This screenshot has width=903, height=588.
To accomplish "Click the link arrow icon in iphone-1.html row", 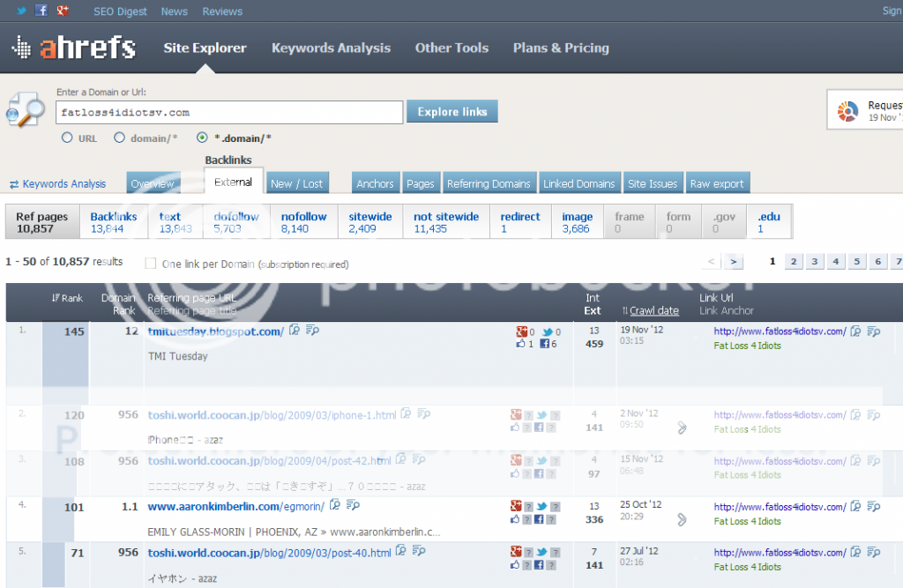I will (x=682, y=428).
